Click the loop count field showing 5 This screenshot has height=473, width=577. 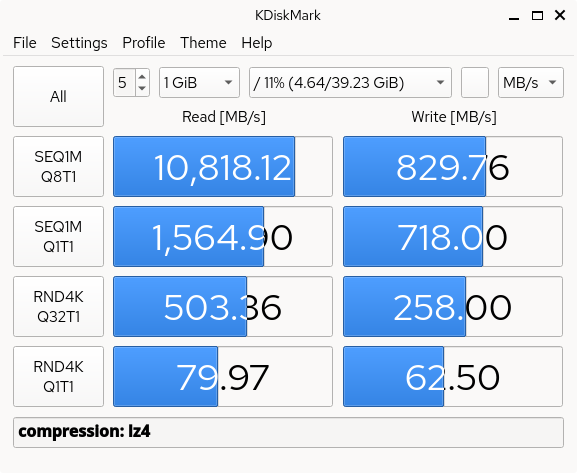tap(125, 82)
